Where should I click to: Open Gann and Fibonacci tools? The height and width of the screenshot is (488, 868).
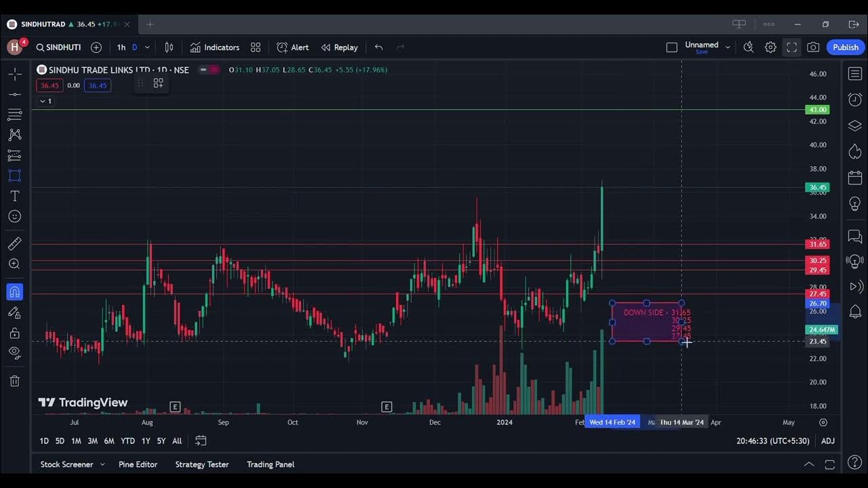click(x=14, y=114)
